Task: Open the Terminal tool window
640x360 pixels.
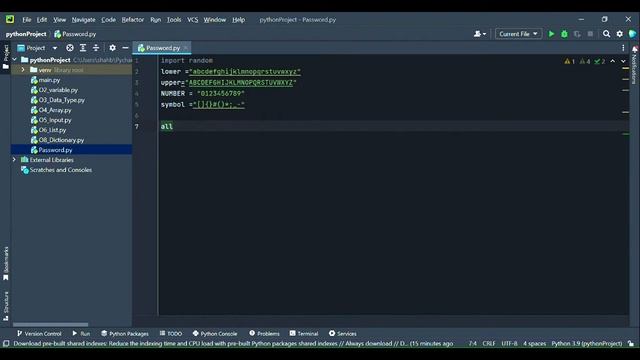Action: [304, 333]
